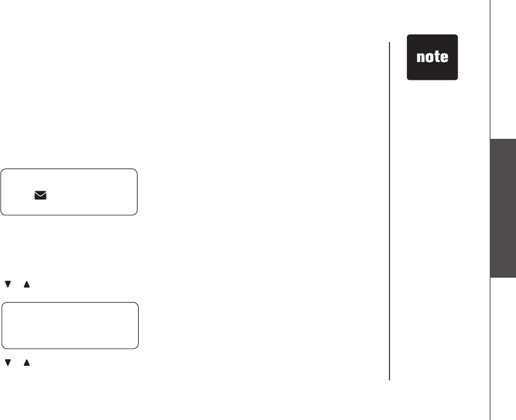
Task: Open the mail indicator in the screen display box
Action: 40,197
